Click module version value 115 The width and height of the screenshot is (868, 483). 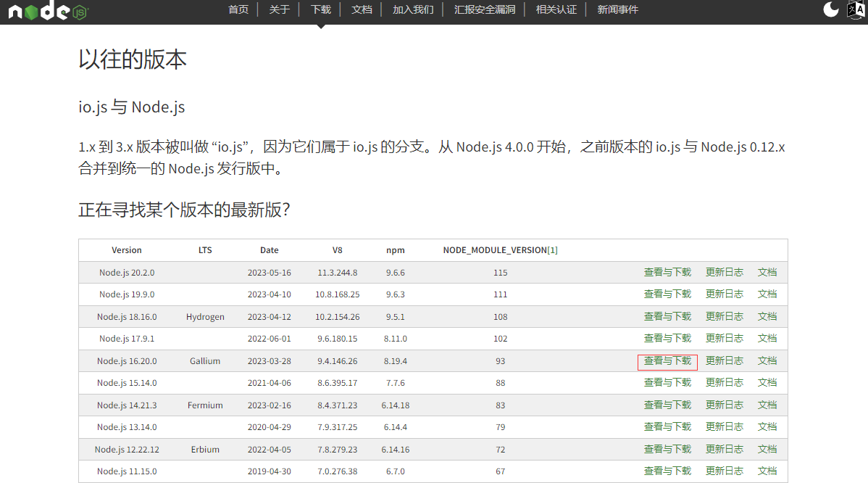[x=501, y=273]
